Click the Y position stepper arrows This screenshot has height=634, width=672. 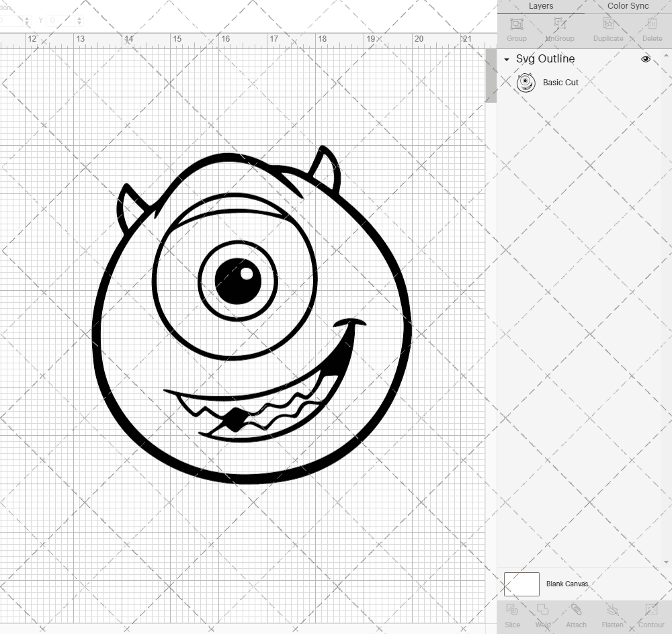point(79,21)
